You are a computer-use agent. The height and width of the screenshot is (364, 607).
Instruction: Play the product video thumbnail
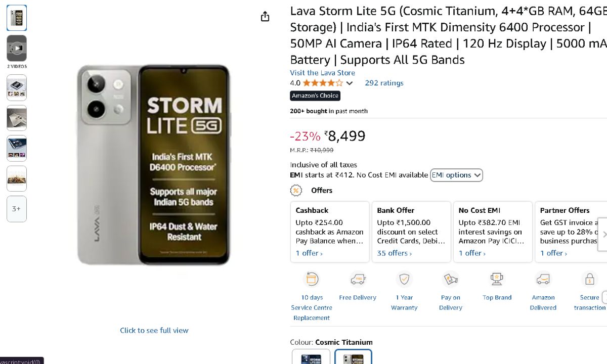coord(17,49)
